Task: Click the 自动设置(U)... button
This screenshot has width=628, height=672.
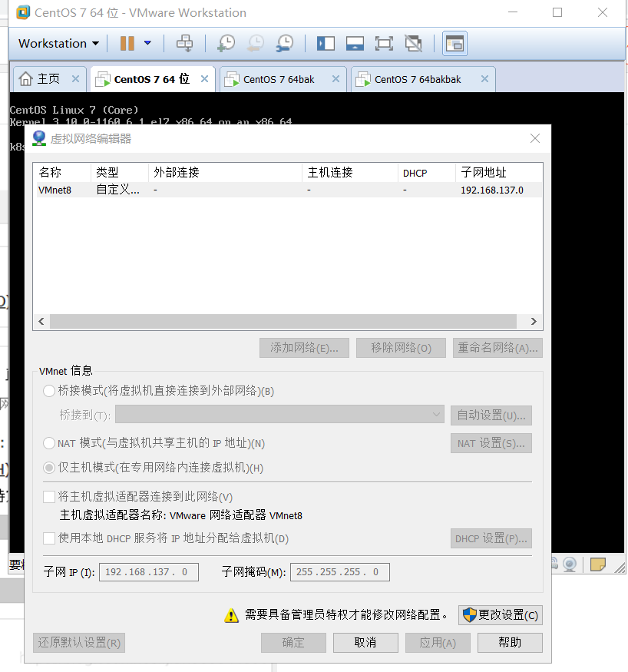Action: point(491,415)
